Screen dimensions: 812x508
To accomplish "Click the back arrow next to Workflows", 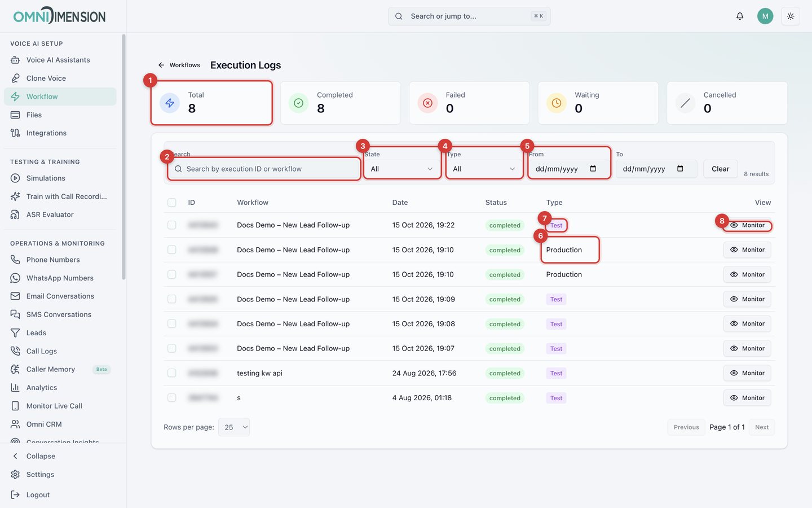I will tap(161, 65).
